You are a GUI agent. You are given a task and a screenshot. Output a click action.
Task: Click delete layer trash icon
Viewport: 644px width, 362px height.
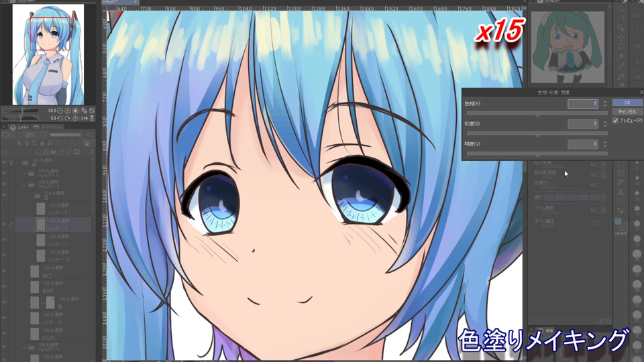(92, 152)
